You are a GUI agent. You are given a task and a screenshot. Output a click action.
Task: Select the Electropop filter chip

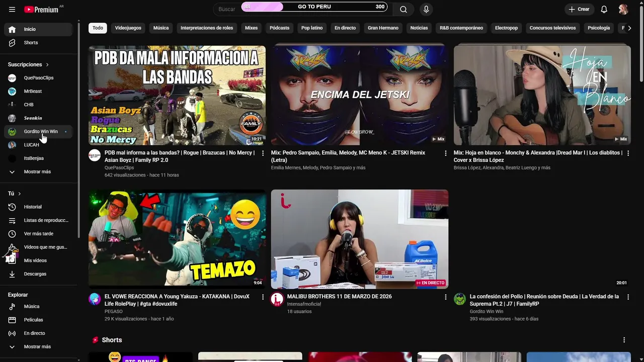(506, 28)
